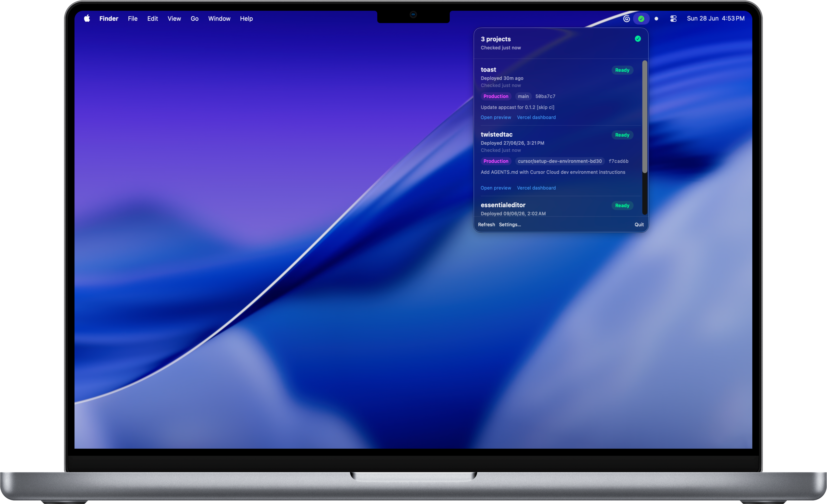Click the Production tag on twistedtac
The width and height of the screenshot is (827, 504).
pyautogui.click(x=496, y=161)
